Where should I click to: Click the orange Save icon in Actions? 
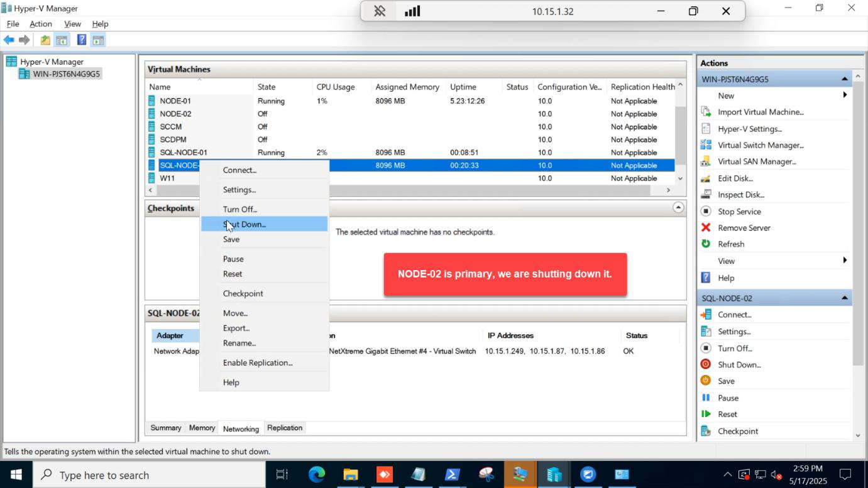(x=706, y=381)
